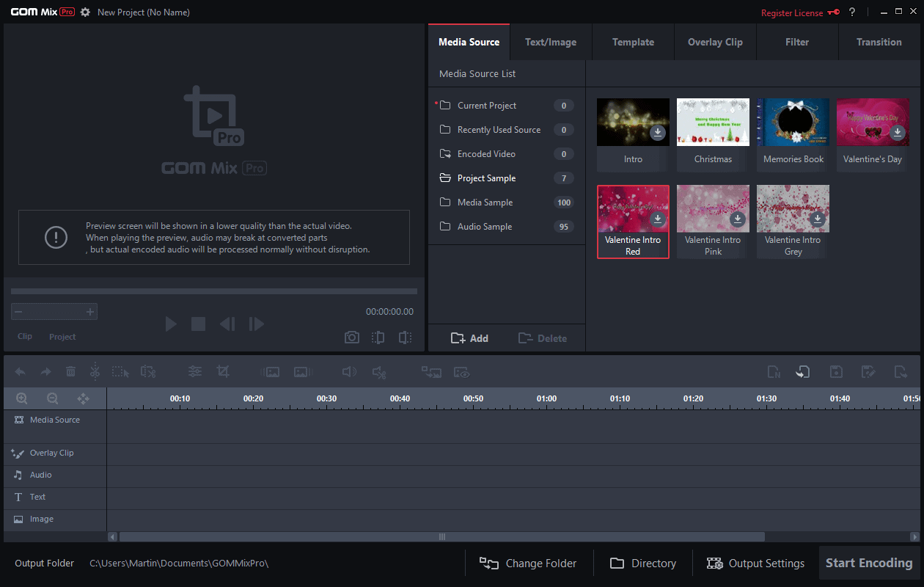Open the help question mark icon
This screenshot has width=924, height=587.
tap(852, 12)
